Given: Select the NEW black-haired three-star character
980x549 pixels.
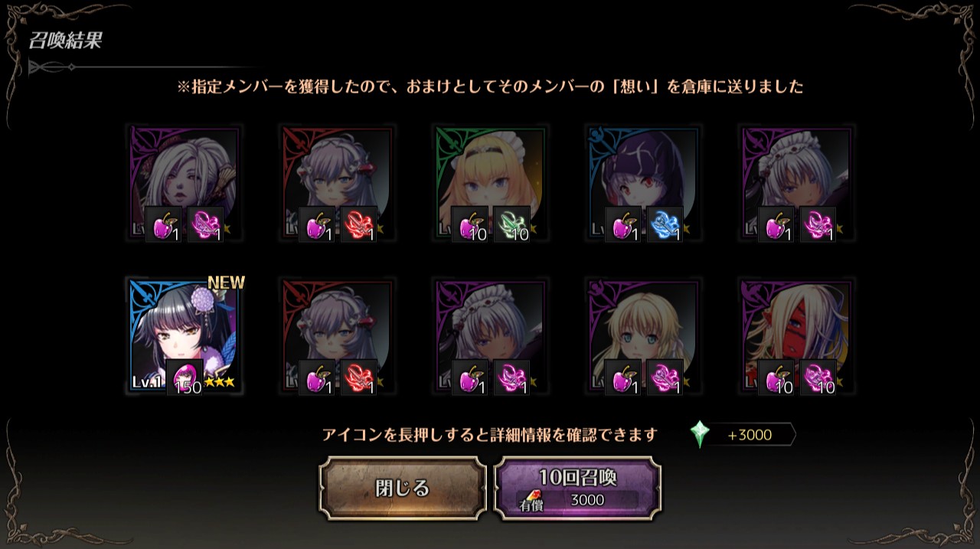Looking at the screenshot, I should click(x=185, y=337).
